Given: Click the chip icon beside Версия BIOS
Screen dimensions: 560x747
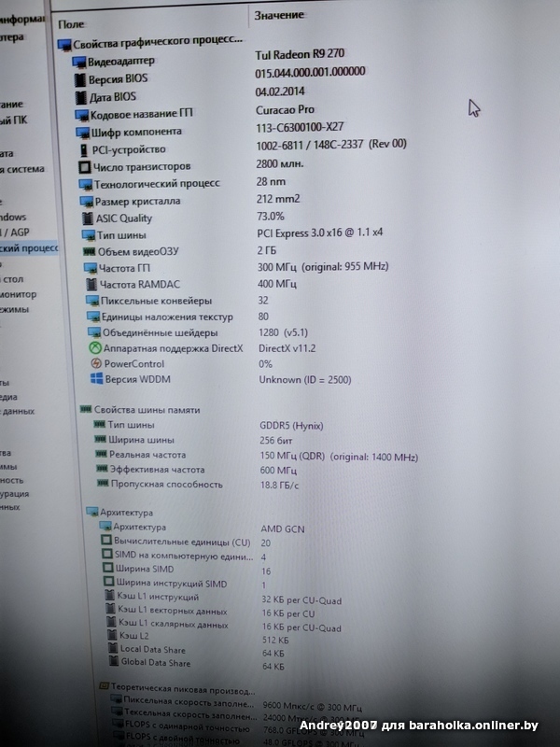Looking at the screenshot, I should [x=80, y=79].
